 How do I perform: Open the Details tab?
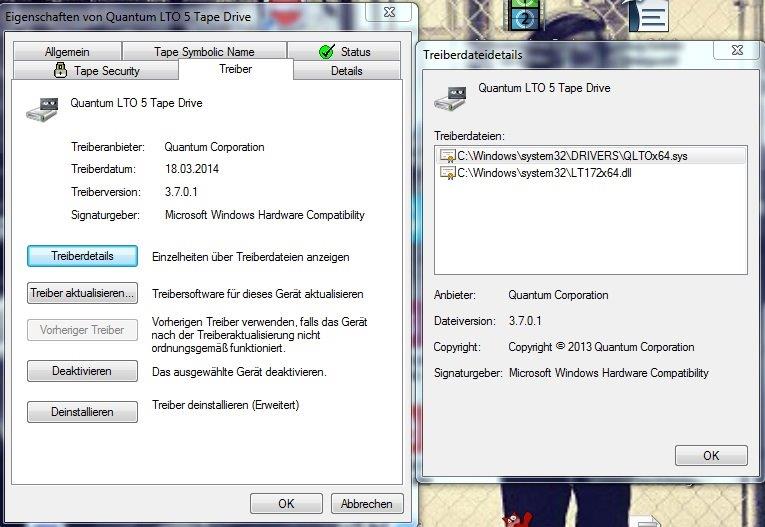point(347,71)
